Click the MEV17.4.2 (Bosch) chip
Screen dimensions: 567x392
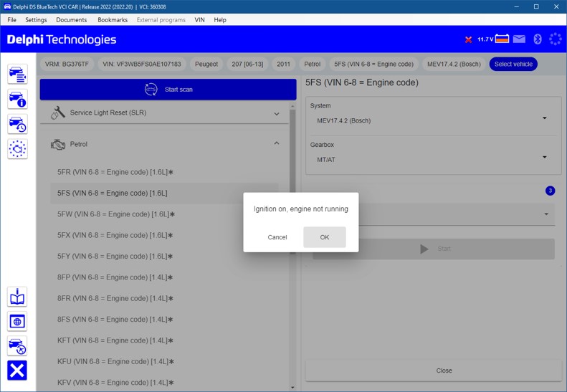(x=454, y=64)
